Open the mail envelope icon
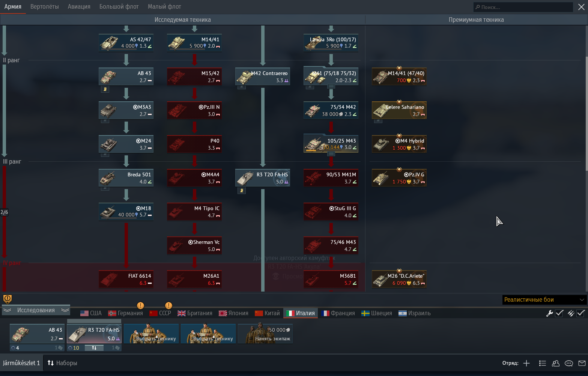The width and height of the screenshot is (588, 376). coord(582,363)
